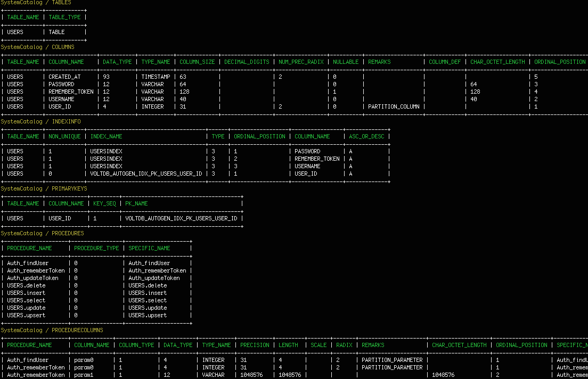
Task: Select Auth_rememberToken under SPECIFIC_NAME in PROCEDURES table
Action: (157, 270)
